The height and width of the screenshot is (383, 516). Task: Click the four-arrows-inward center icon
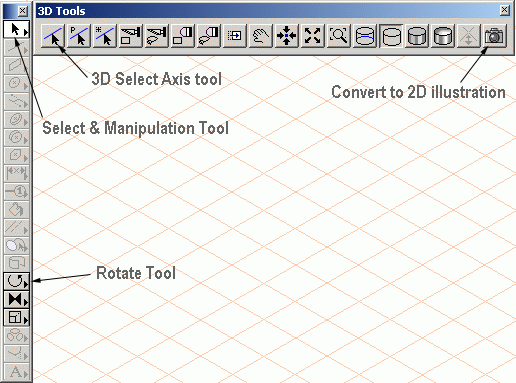(287, 36)
